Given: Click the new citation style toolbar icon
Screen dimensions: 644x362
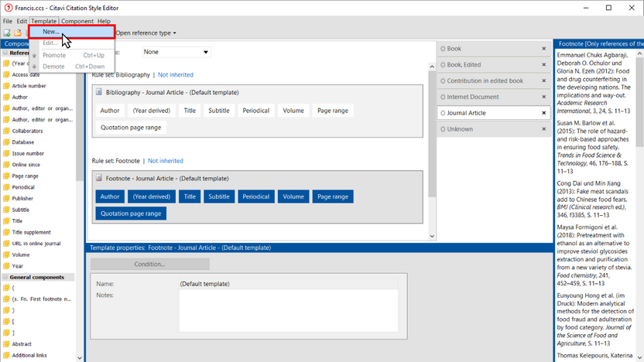Looking at the screenshot, I should click(x=7, y=32).
